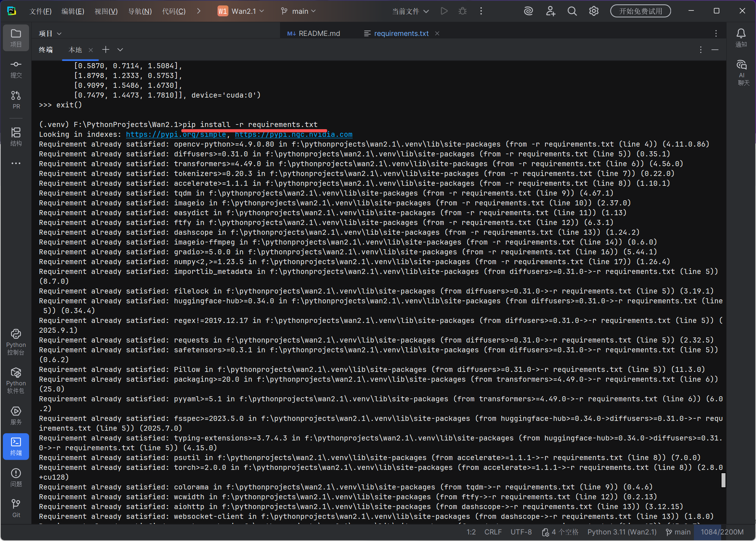Select the Terminal tool window button
This screenshot has height=541, width=756.
(16, 446)
